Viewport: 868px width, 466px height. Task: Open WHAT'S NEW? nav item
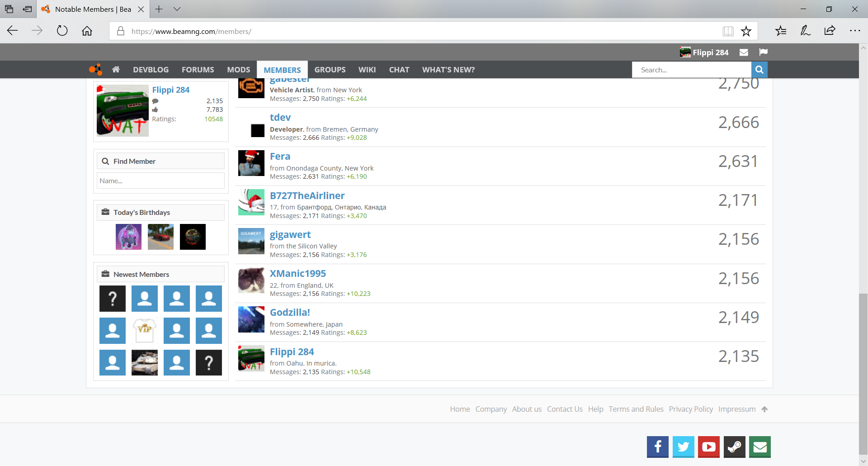(448, 70)
